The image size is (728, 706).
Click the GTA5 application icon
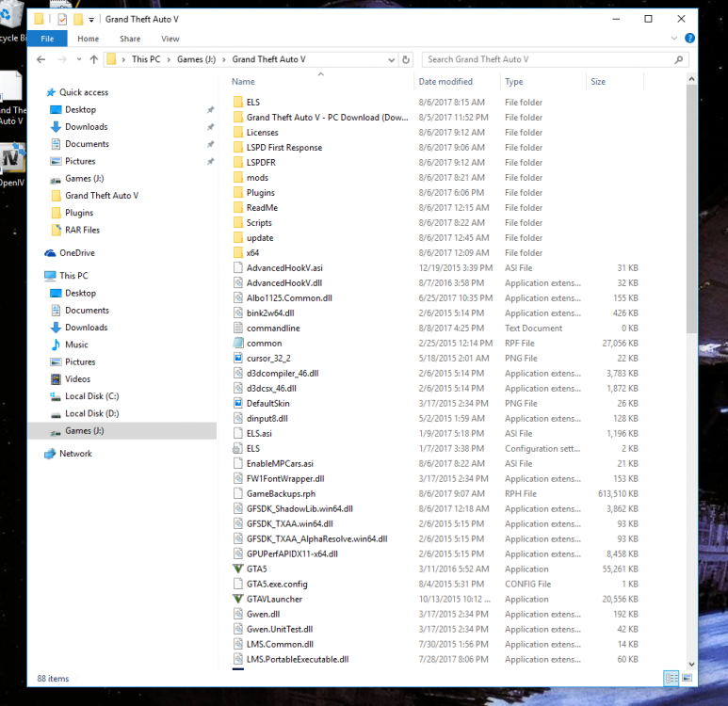coord(238,569)
